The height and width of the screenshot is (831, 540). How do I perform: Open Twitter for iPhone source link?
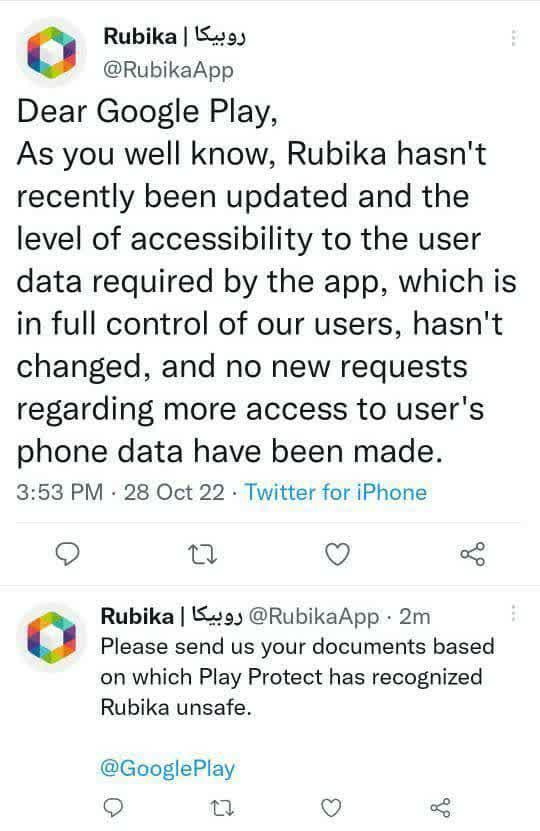[335, 492]
